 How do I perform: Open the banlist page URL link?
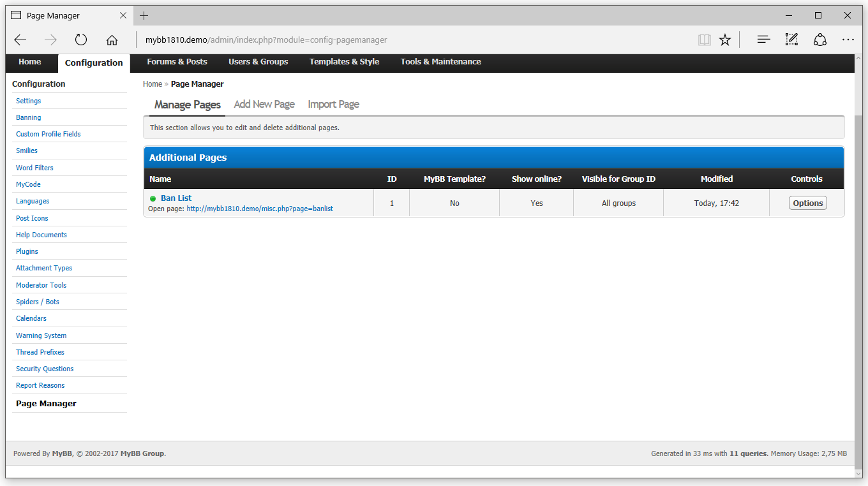259,209
